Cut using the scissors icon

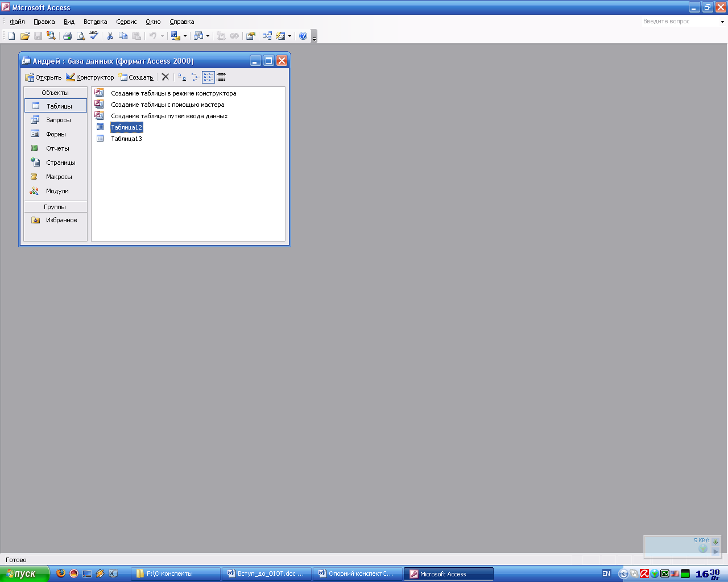click(x=110, y=36)
